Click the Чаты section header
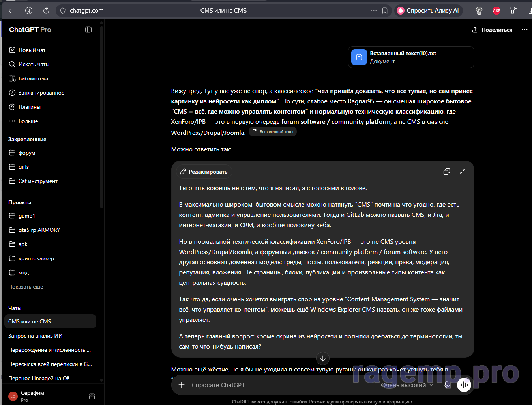The image size is (532, 405). (x=15, y=308)
